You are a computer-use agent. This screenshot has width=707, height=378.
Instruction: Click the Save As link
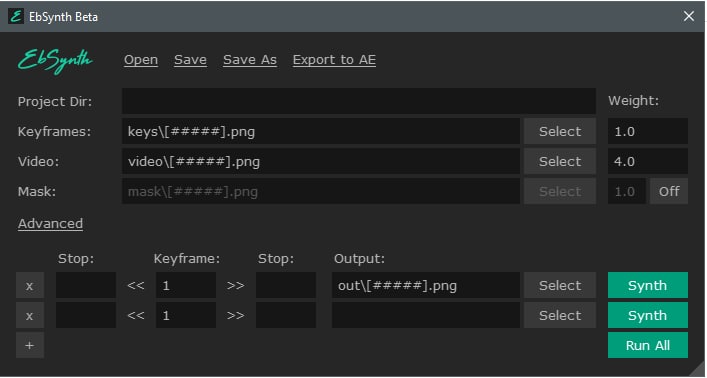click(250, 60)
